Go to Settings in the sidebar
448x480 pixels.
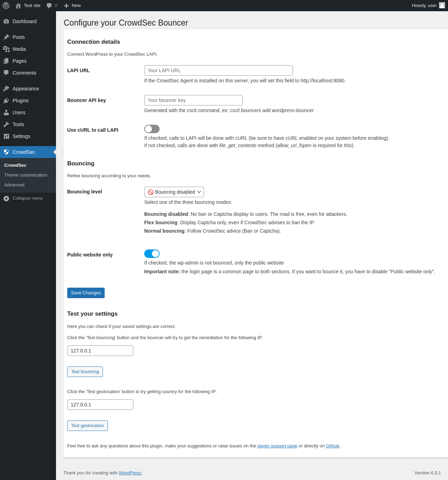[28, 136]
